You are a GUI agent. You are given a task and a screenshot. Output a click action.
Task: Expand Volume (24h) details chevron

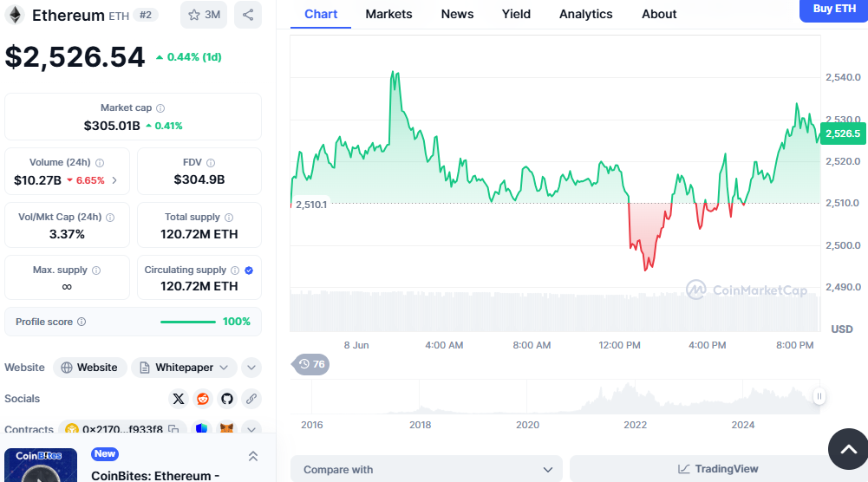(x=114, y=180)
